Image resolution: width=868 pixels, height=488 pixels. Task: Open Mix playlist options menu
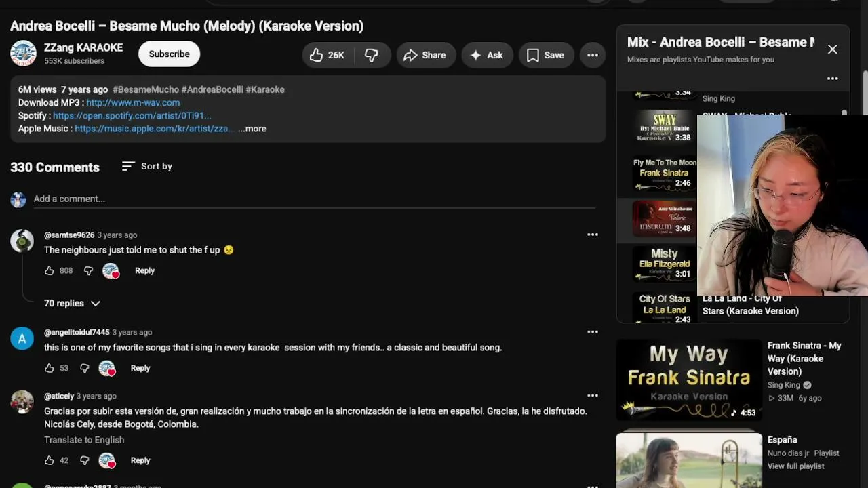point(833,79)
